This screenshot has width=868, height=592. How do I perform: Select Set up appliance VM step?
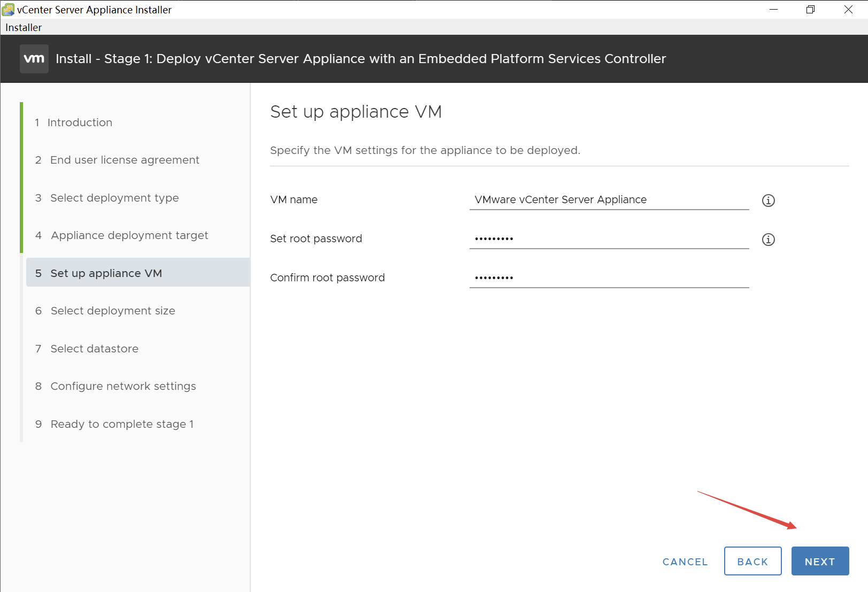point(138,273)
